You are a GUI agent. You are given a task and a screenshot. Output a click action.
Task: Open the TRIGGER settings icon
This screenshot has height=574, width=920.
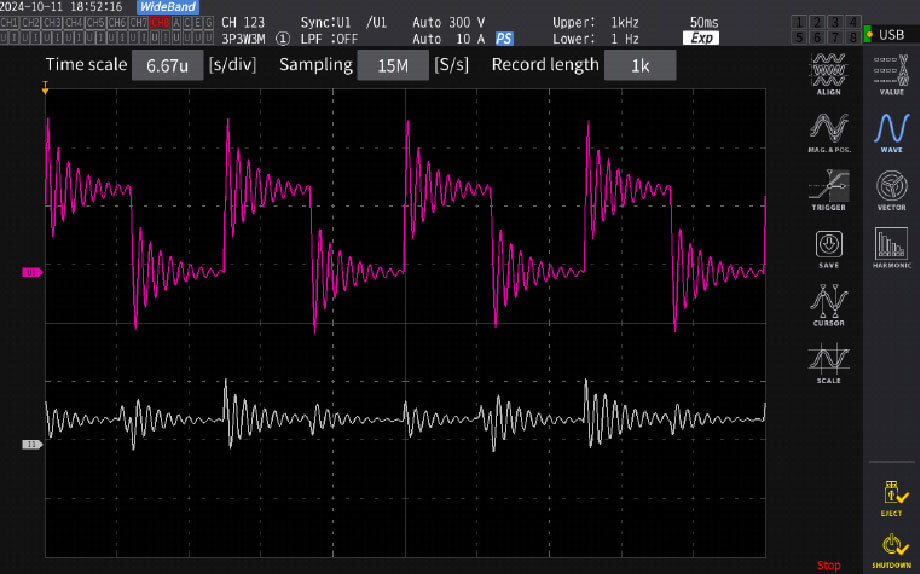[x=828, y=190]
